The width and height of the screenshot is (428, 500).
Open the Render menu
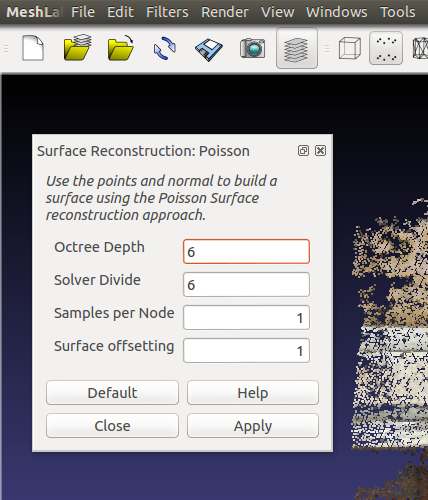(225, 12)
